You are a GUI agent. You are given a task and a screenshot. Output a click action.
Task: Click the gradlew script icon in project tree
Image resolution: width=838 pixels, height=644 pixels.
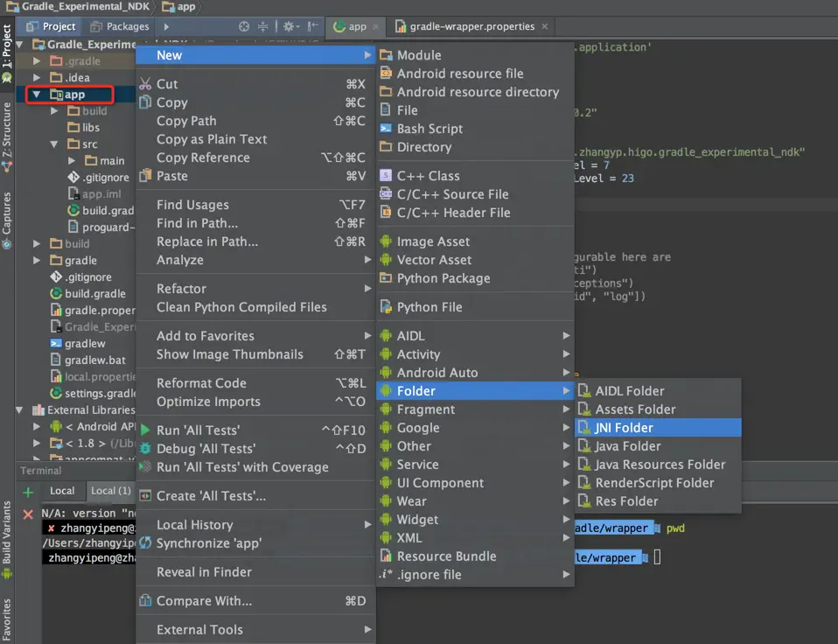click(x=56, y=343)
